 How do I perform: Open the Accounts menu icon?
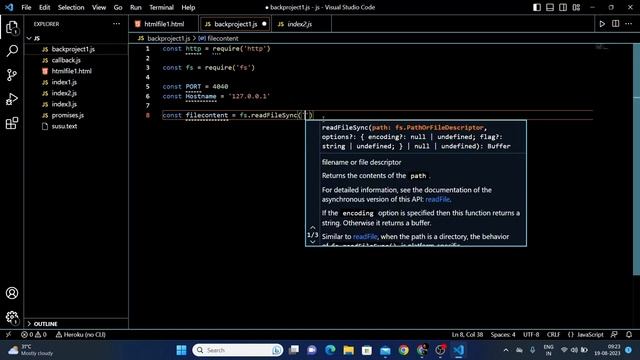tap(12, 293)
